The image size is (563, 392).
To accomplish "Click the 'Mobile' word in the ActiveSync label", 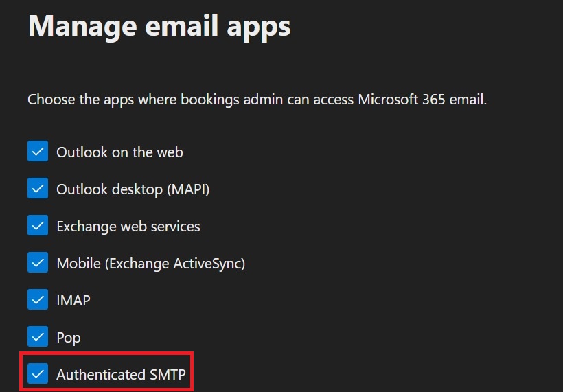I will point(78,263).
